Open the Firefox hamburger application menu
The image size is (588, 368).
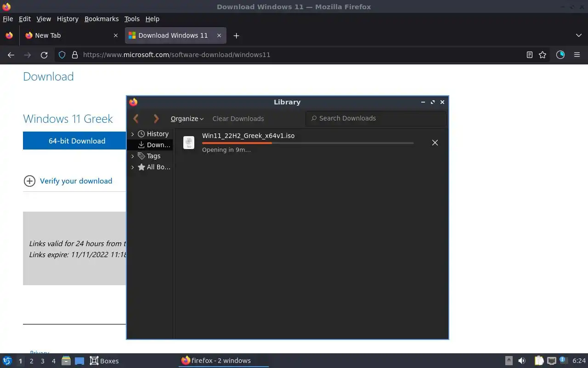(577, 55)
